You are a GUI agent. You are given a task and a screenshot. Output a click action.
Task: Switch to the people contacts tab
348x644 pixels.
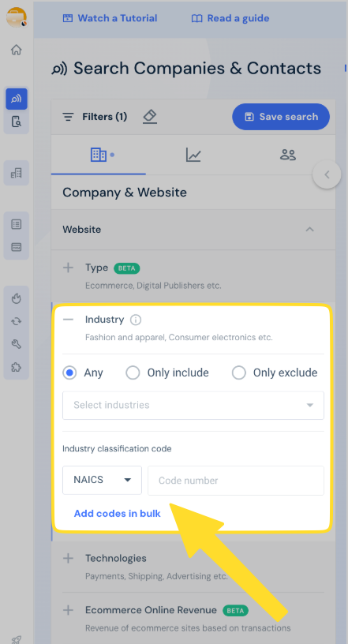pyautogui.click(x=287, y=155)
